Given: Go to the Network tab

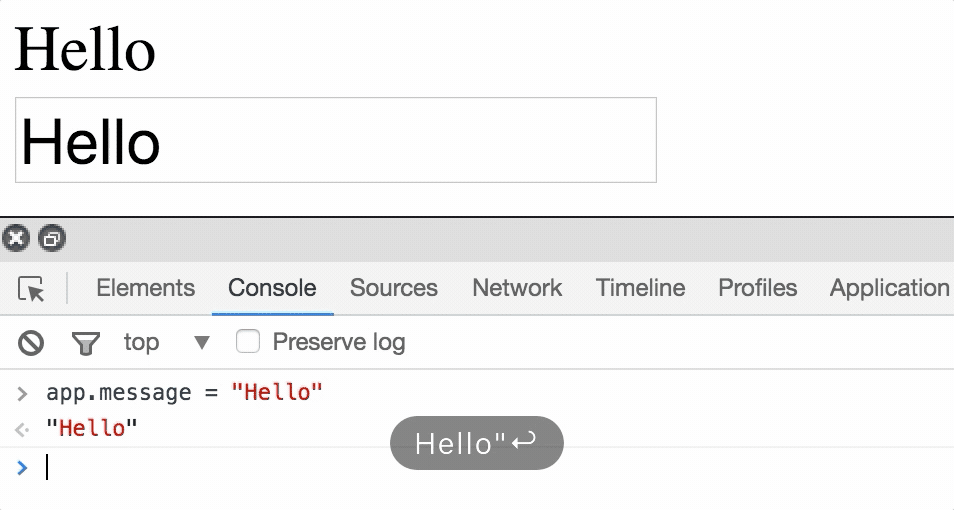Looking at the screenshot, I should point(517,288).
